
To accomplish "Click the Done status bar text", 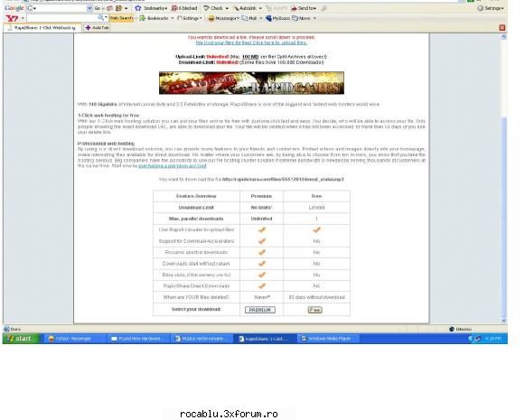I will tap(15, 330).
